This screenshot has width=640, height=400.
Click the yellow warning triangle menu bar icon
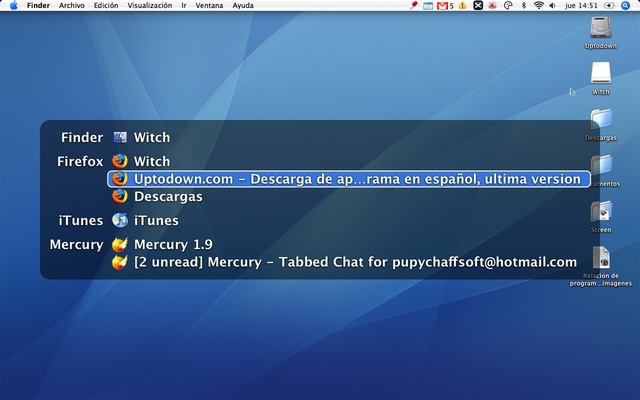tap(462, 5)
